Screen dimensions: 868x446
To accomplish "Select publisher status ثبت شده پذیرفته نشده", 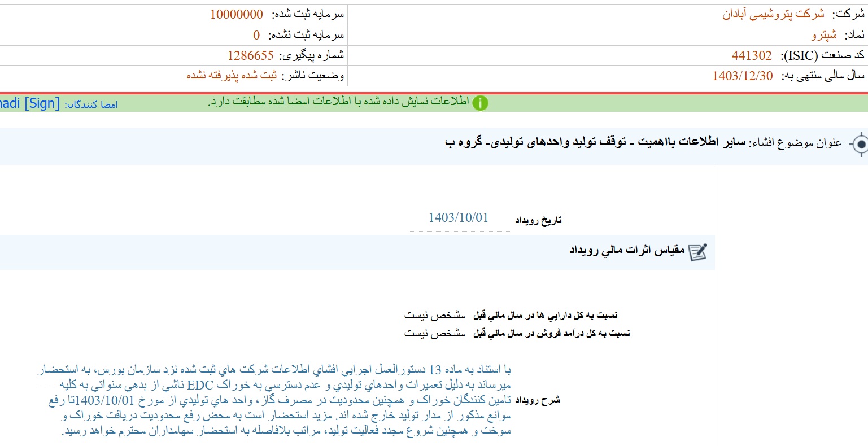I will coord(232,75).
